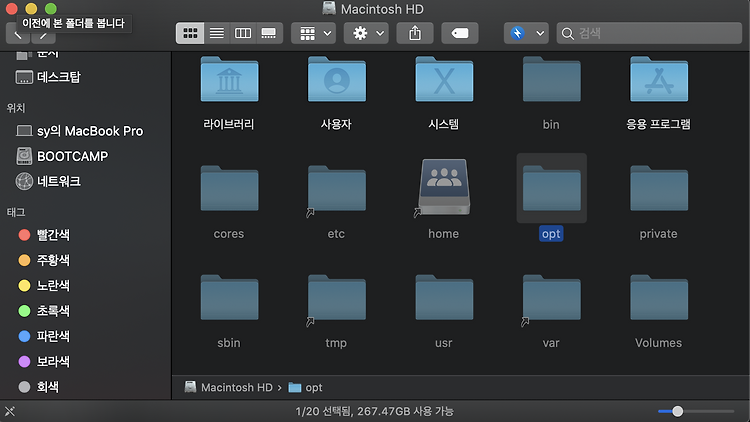750x422 pixels.
Task: Adjust the icon size slider
Action: click(695, 411)
